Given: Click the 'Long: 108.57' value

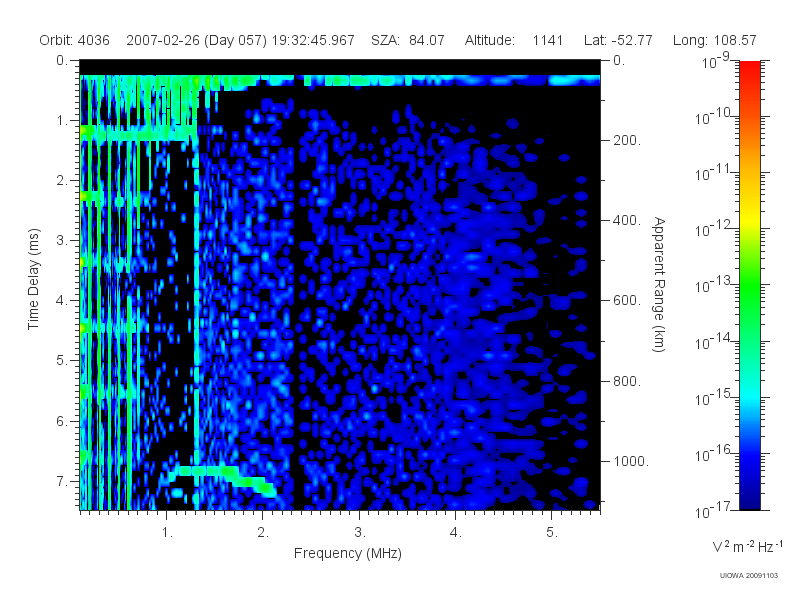Looking at the screenshot, I should coord(714,40).
